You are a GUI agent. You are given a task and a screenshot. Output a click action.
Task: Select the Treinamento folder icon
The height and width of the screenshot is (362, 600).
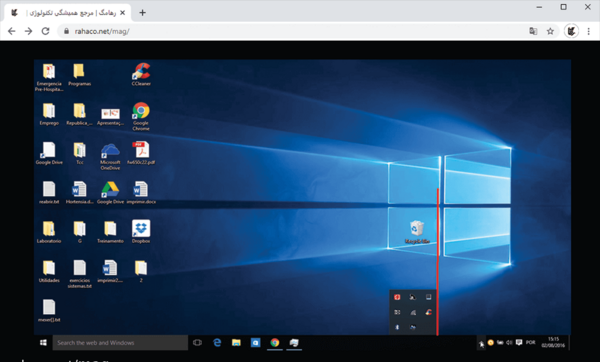[110, 232]
